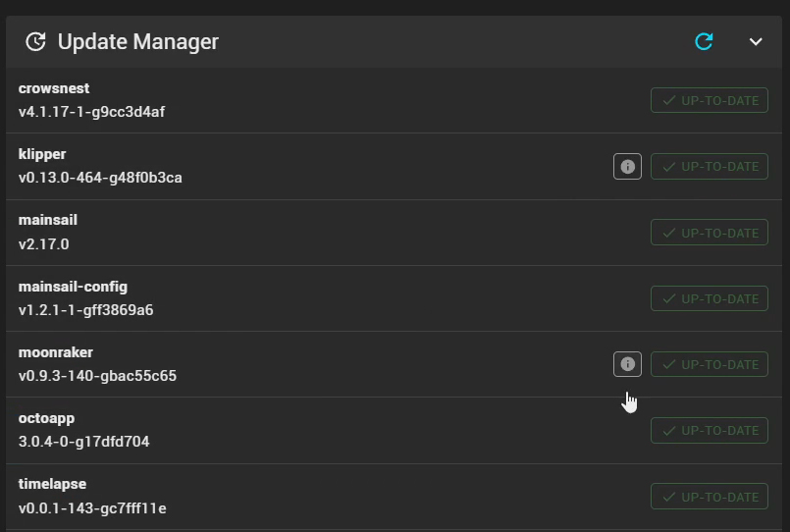
Task: Click the Update Manager clock icon
Action: point(35,41)
